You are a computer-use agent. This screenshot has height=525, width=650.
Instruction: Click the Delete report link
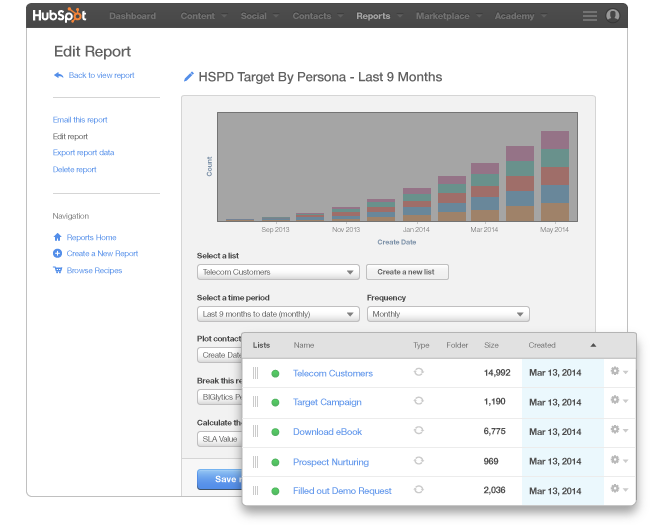pos(74,169)
